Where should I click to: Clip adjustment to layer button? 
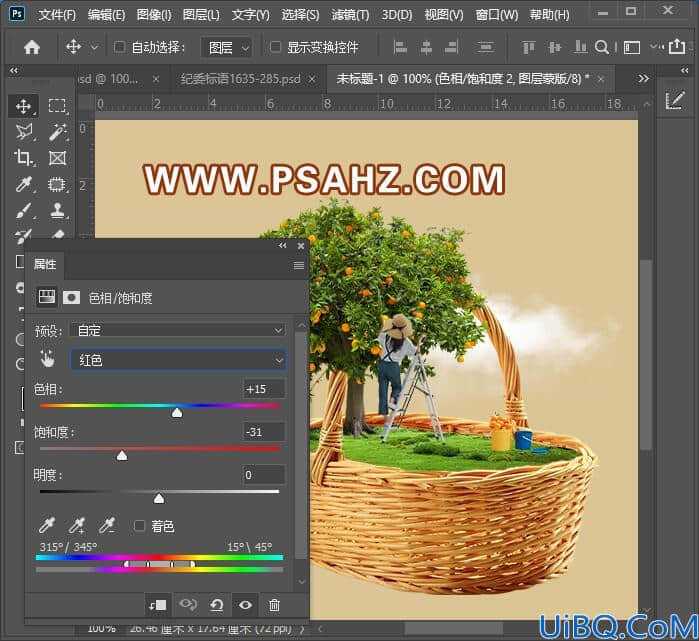point(158,605)
